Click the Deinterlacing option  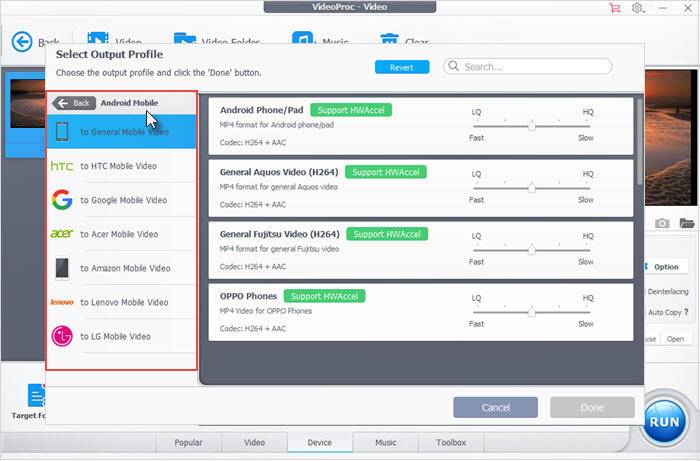668,291
